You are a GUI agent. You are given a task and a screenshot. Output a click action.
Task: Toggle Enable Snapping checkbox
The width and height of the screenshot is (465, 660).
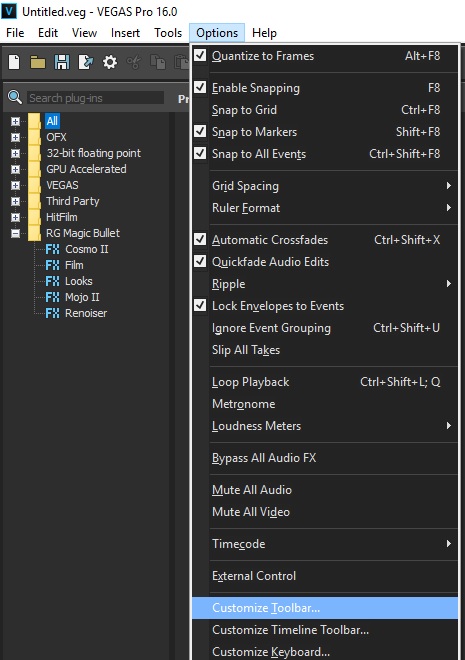pyautogui.click(x=200, y=87)
